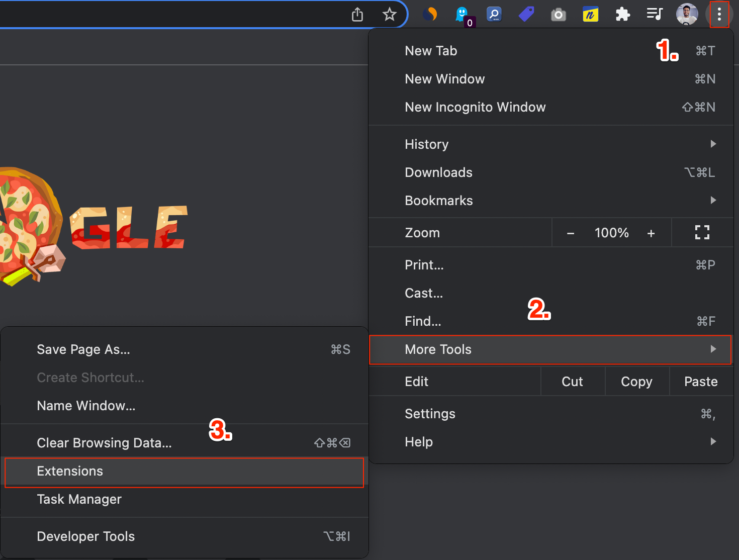The image size is (739, 560).
Task: Open the music queue extension icon
Action: coord(655,14)
